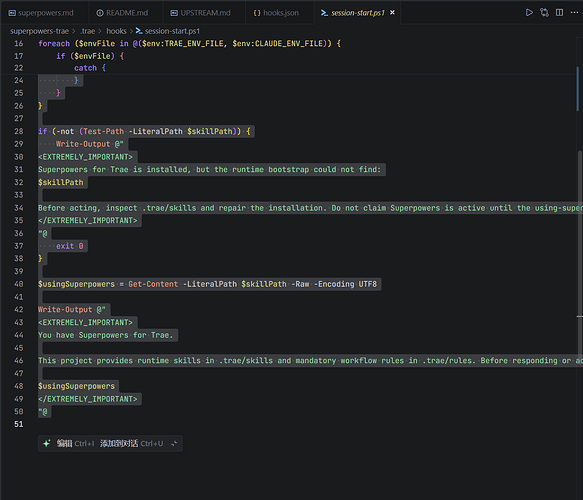Expand the .trae breadcrumb dropdown
Screen dimensions: 583x500
[x=88, y=31]
